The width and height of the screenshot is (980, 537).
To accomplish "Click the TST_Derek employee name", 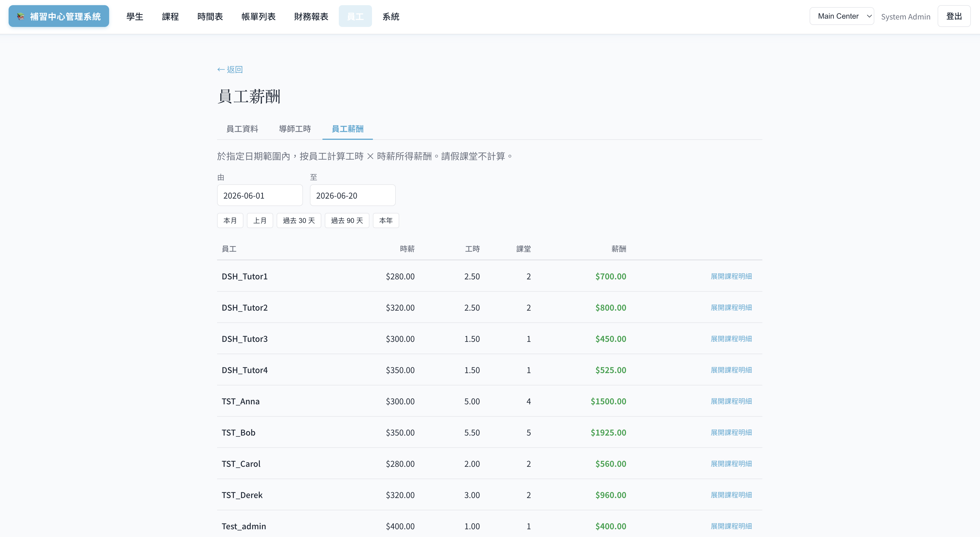I will coord(242,495).
